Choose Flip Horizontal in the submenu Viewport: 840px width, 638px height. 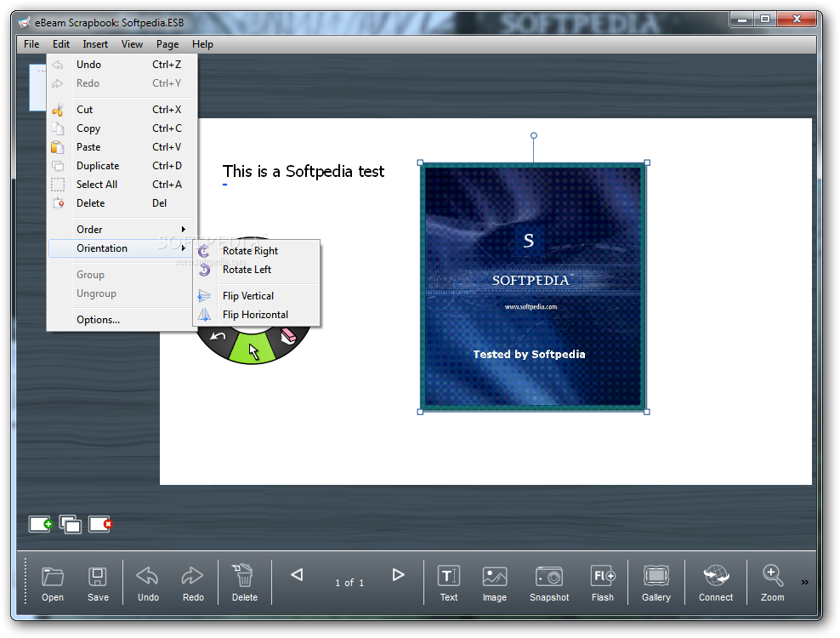pos(257,315)
